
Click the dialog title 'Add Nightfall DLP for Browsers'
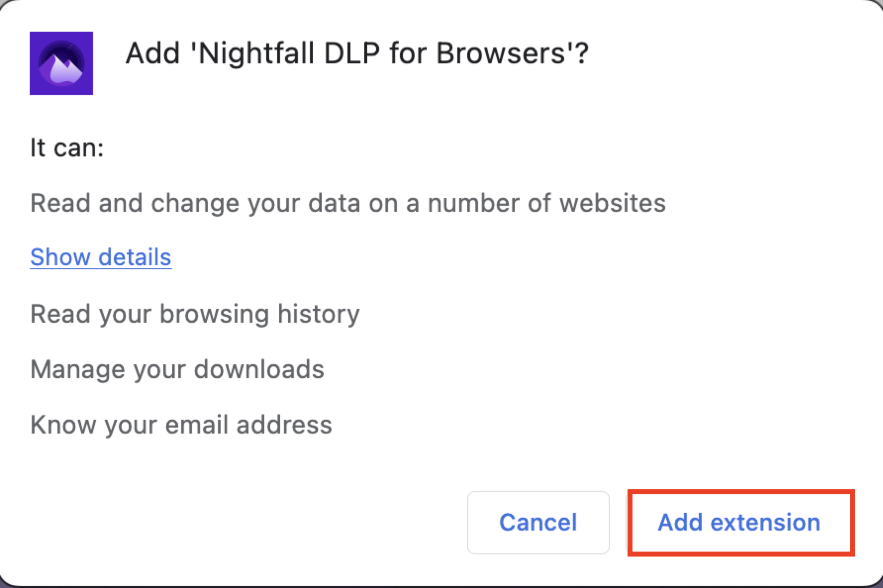[x=356, y=53]
